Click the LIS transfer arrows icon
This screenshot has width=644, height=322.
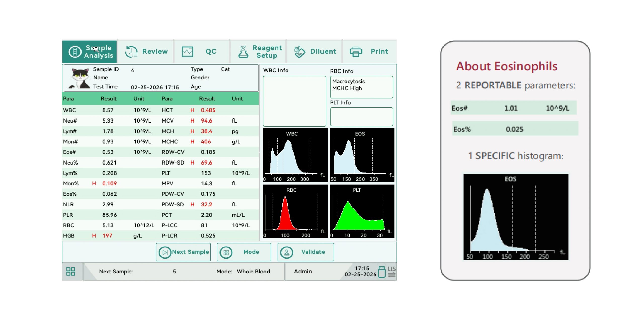click(x=392, y=275)
